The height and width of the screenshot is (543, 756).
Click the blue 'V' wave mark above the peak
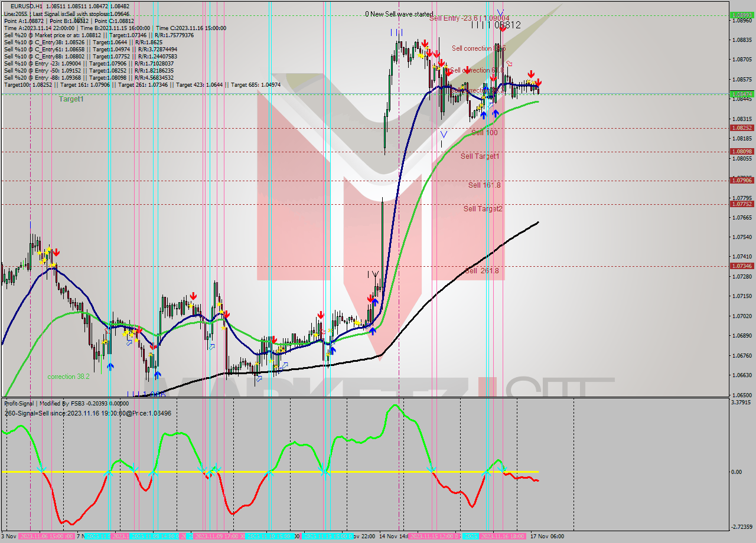pos(500,12)
